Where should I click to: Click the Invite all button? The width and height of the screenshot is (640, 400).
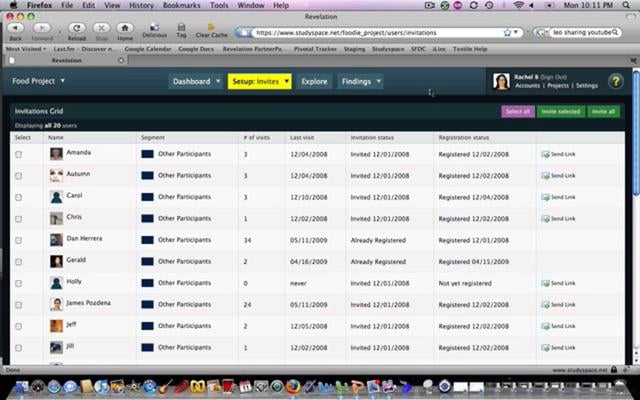pyautogui.click(x=603, y=111)
